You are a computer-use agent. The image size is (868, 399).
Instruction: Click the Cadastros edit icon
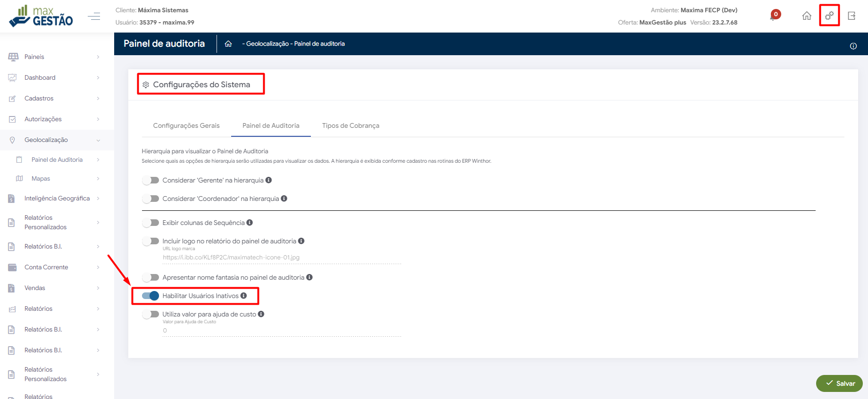tap(12, 99)
